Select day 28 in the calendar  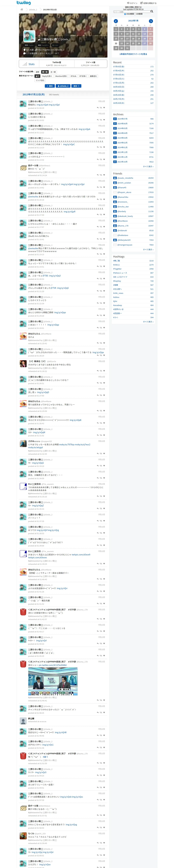click(150, 43)
